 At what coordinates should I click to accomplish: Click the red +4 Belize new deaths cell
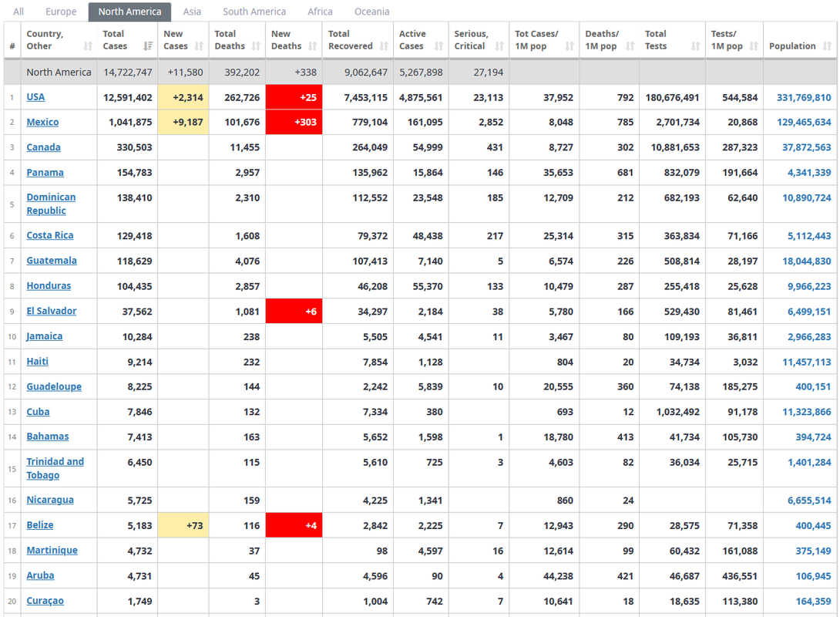coord(294,524)
